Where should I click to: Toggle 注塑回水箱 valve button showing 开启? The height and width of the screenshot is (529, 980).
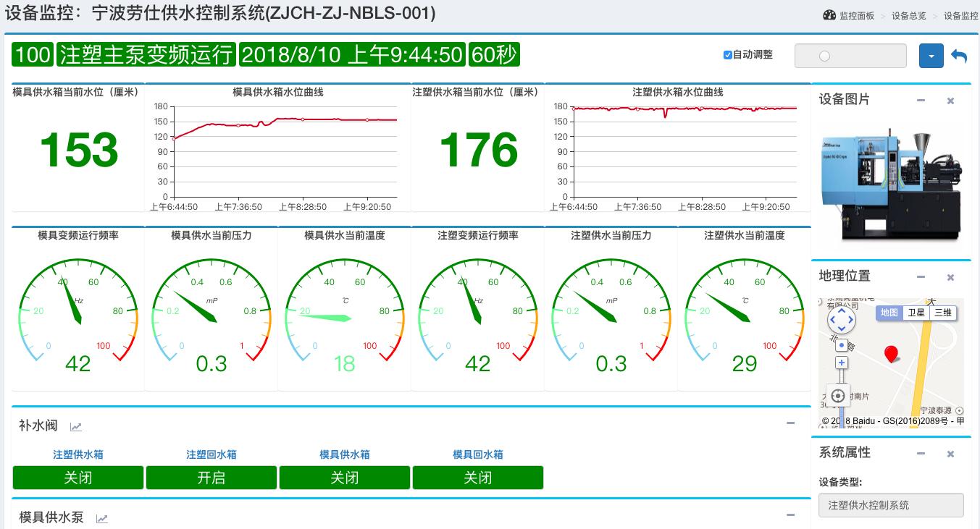212,478
